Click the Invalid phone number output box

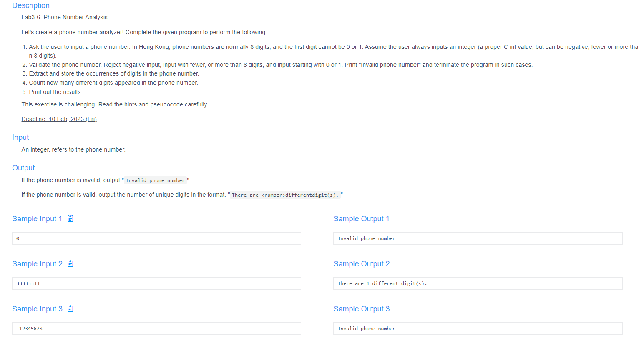(477, 238)
